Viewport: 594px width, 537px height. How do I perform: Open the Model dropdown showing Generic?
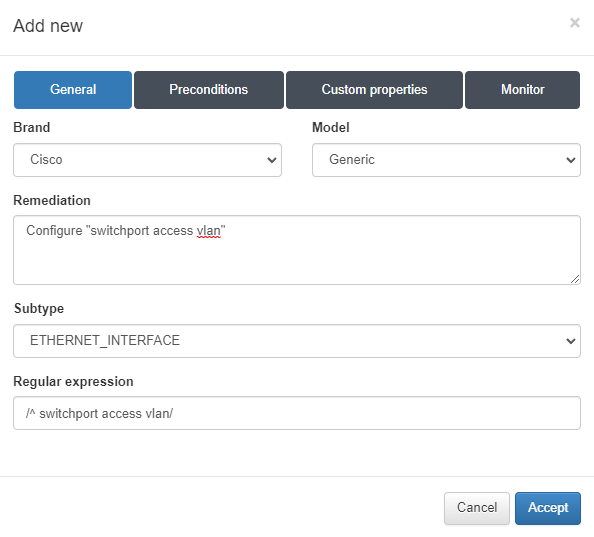446,160
